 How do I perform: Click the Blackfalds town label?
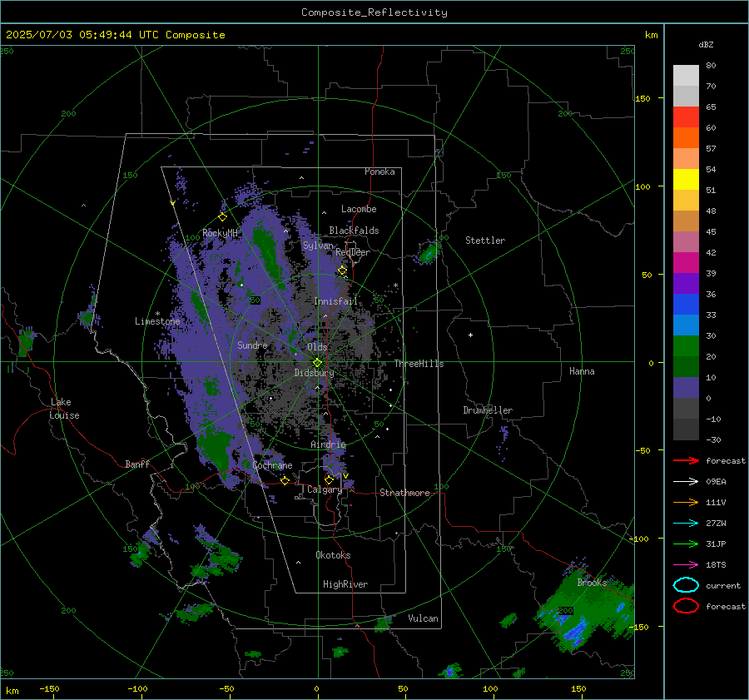click(x=354, y=231)
